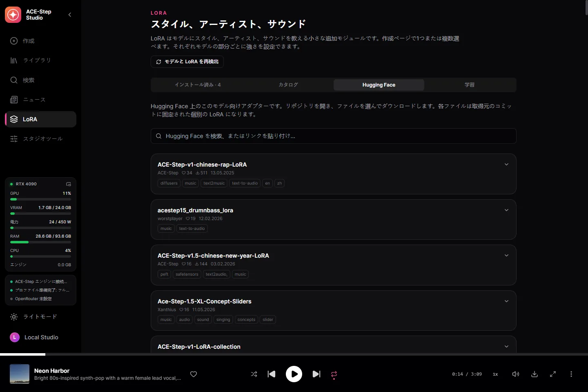Switch to the インストール済み tab
The width and height of the screenshot is (588, 392).
click(x=198, y=85)
